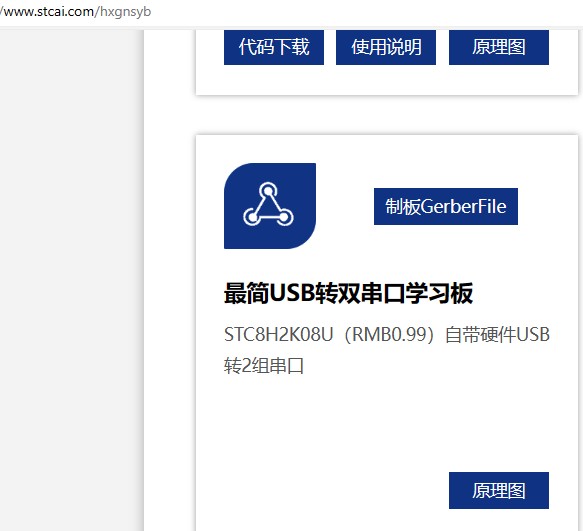Screen dimensions: 583x531
Task: Click the 代码下载 button
Action: pos(274,47)
